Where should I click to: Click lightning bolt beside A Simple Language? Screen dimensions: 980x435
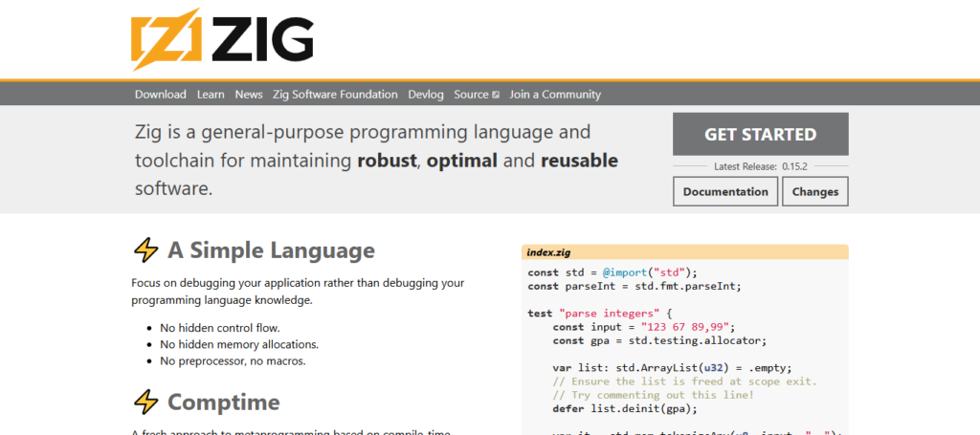click(x=145, y=250)
